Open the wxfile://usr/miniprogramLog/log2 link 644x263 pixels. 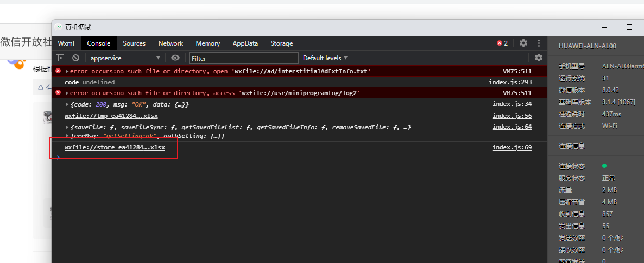[300, 93]
